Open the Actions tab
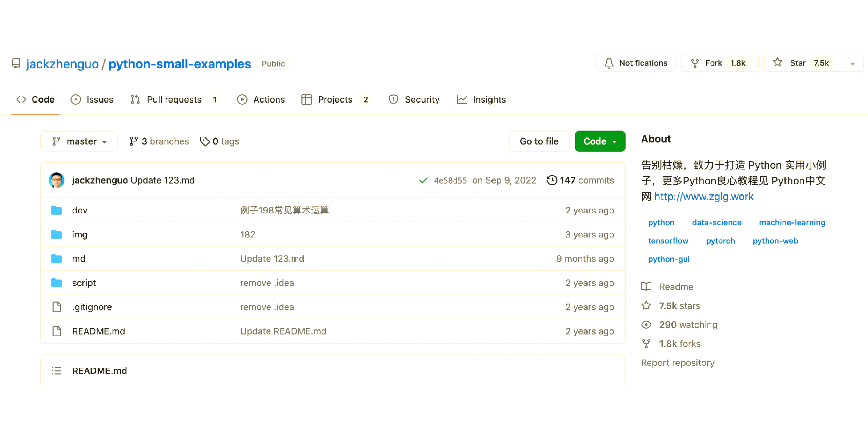This screenshot has height=424, width=868. [261, 99]
